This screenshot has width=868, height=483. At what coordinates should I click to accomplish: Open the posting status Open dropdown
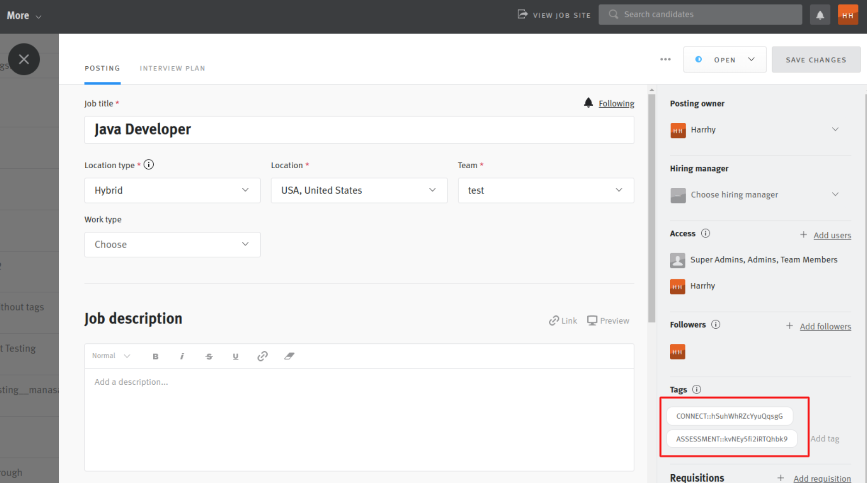[724, 59]
